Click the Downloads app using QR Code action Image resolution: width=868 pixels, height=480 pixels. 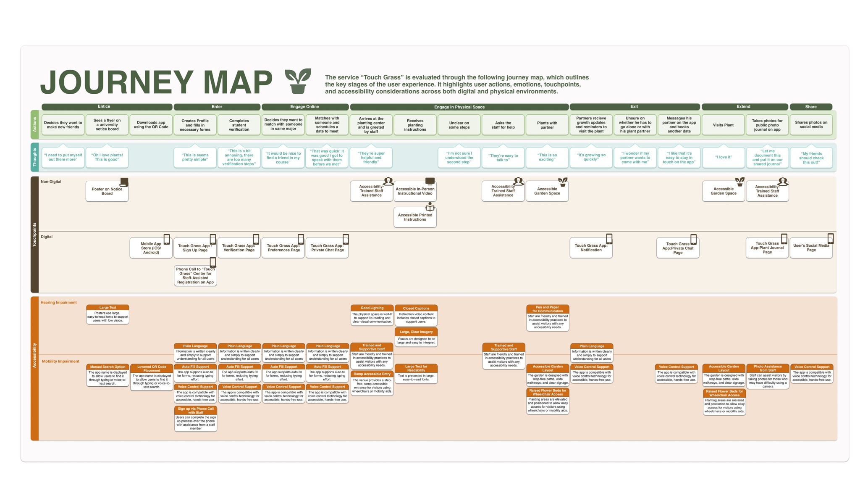(151, 125)
